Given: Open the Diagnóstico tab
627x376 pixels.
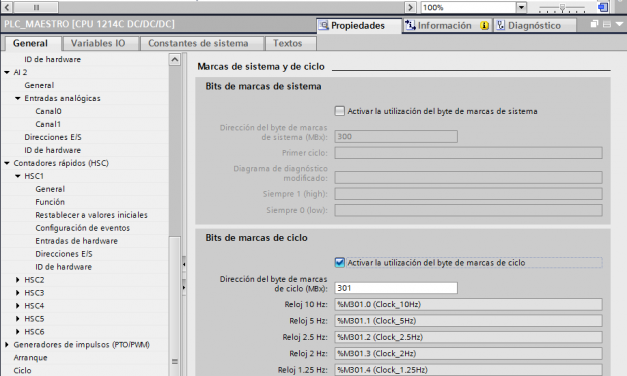Looking at the screenshot, I should coord(535,26).
